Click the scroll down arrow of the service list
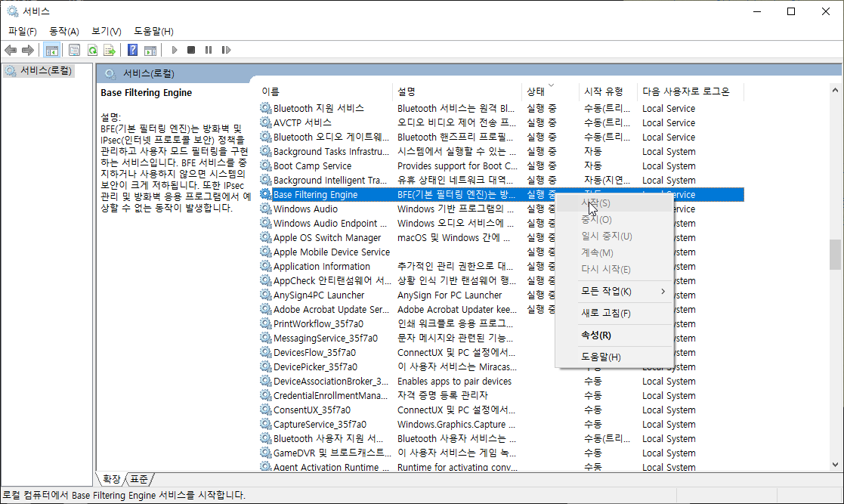 [835, 465]
